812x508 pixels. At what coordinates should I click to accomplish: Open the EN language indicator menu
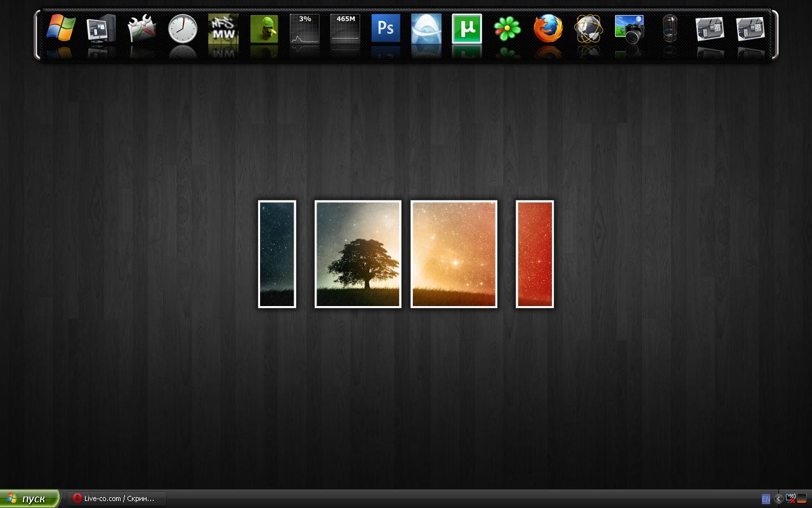766,499
